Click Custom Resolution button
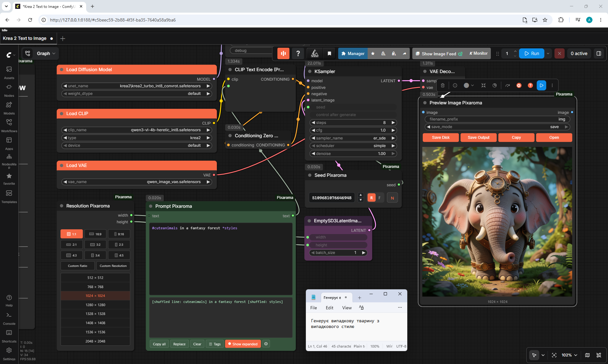608x364 pixels. point(113,266)
